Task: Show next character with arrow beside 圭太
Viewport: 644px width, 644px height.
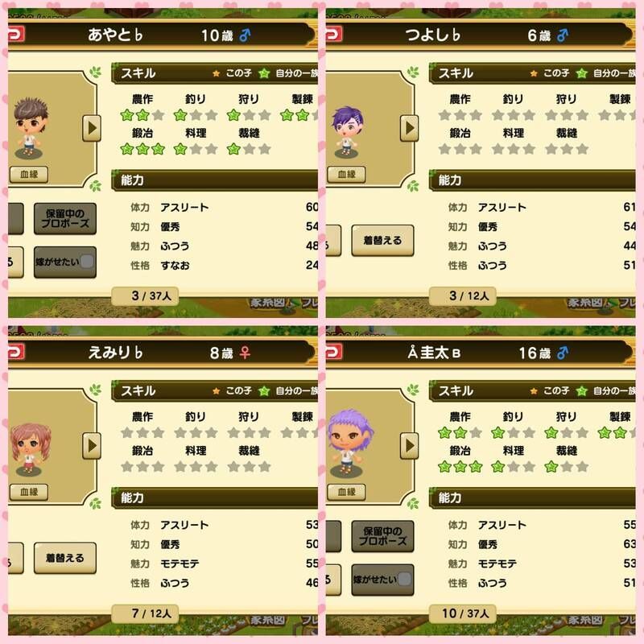Action: (x=410, y=446)
